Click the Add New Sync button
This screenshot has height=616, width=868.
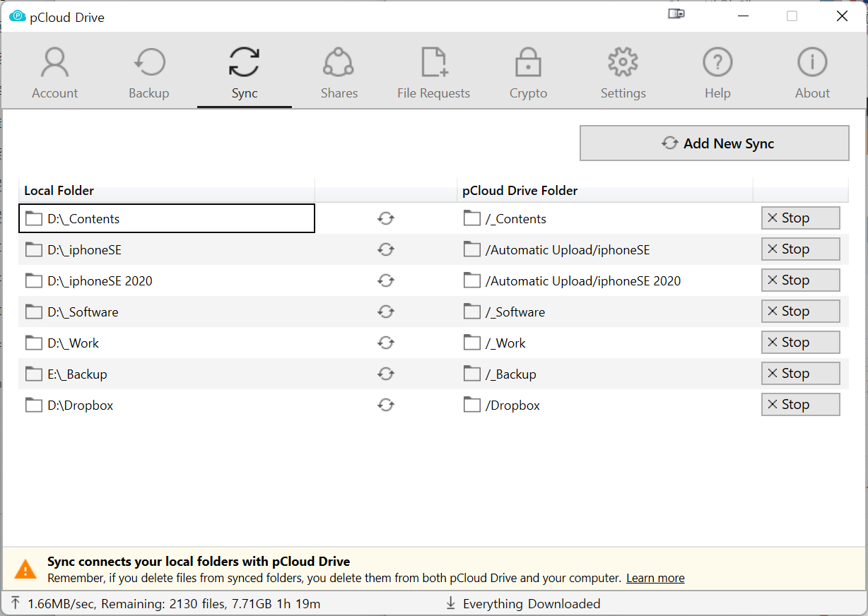click(714, 143)
